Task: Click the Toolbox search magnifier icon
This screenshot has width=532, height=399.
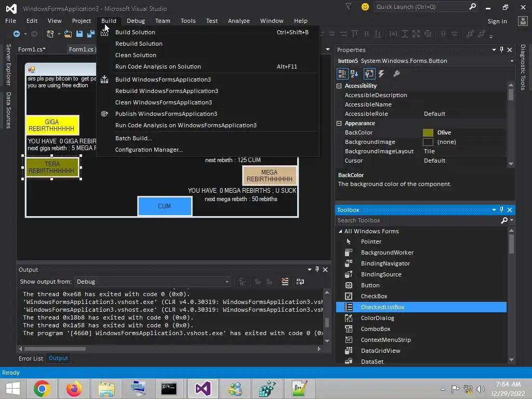Action: [x=504, y=220]
